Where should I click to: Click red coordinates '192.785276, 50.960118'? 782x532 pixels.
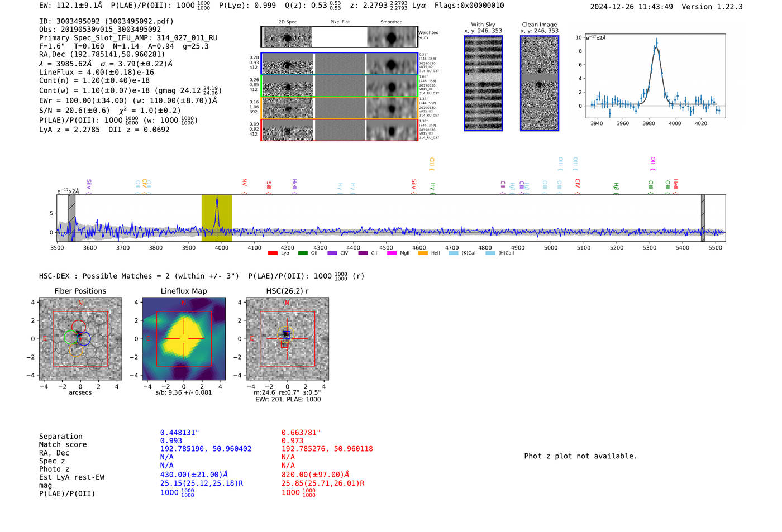pos(327,449)
